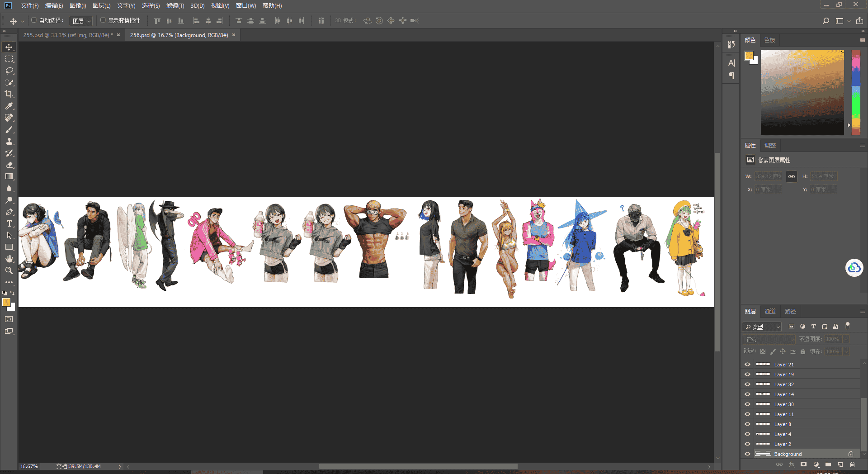Switch to the 调整 tab

(x=770, y=146)
